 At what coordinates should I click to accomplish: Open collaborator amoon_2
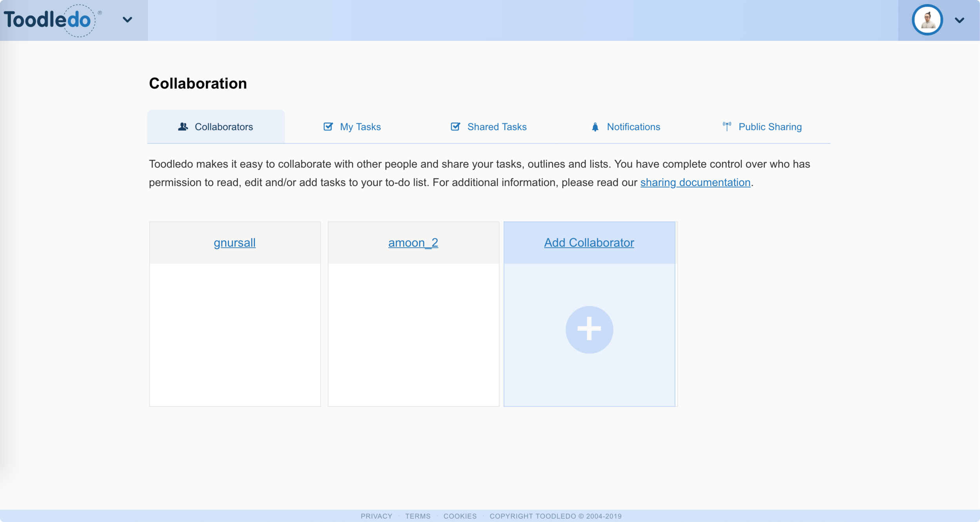pos(413,243)
